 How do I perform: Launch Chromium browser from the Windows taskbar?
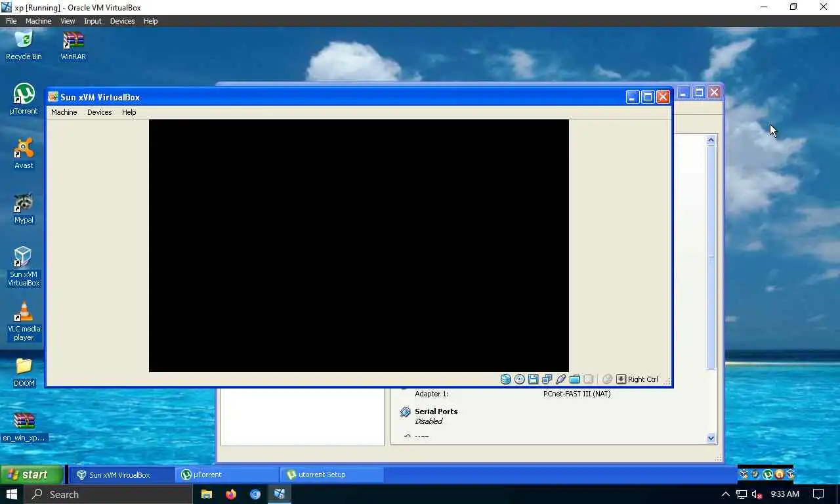[255, 494]
